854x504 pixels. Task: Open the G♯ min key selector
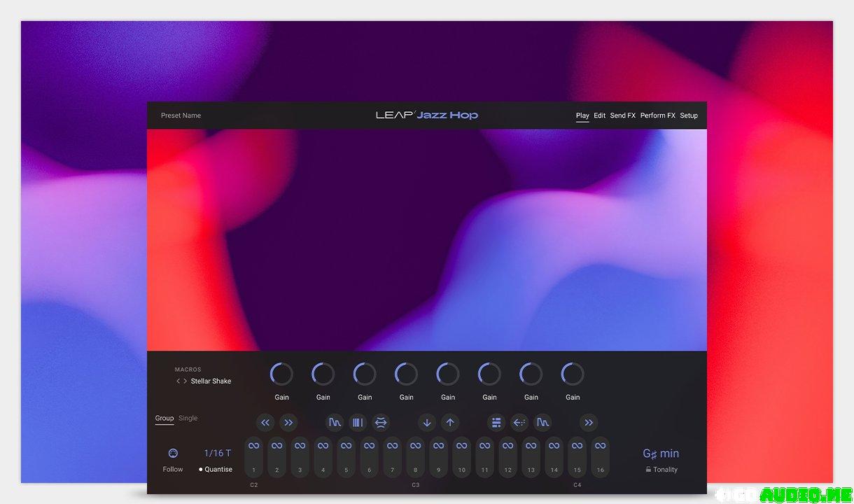pyautogui.click(x=661, y=454)
